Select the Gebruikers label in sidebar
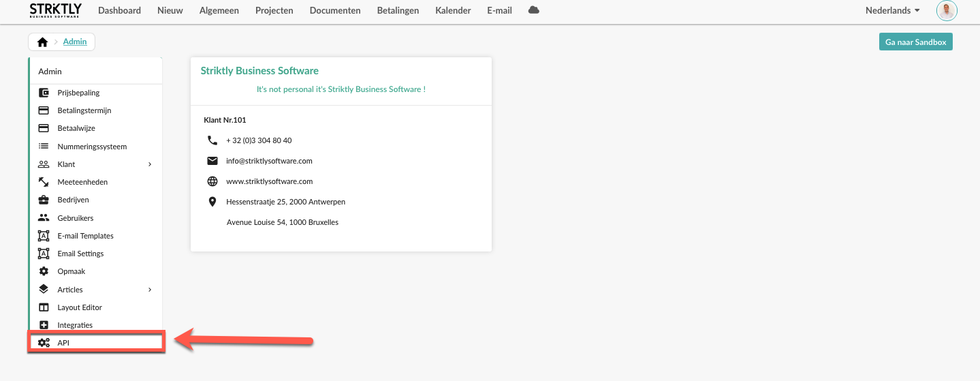 [x=76, y=218]
